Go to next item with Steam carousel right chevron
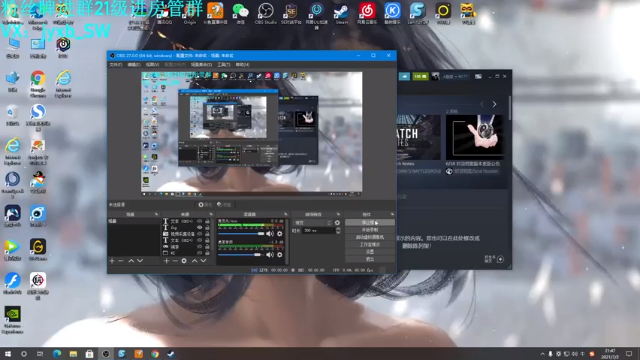This screenshot has width=640, height=360. (494, 104)
